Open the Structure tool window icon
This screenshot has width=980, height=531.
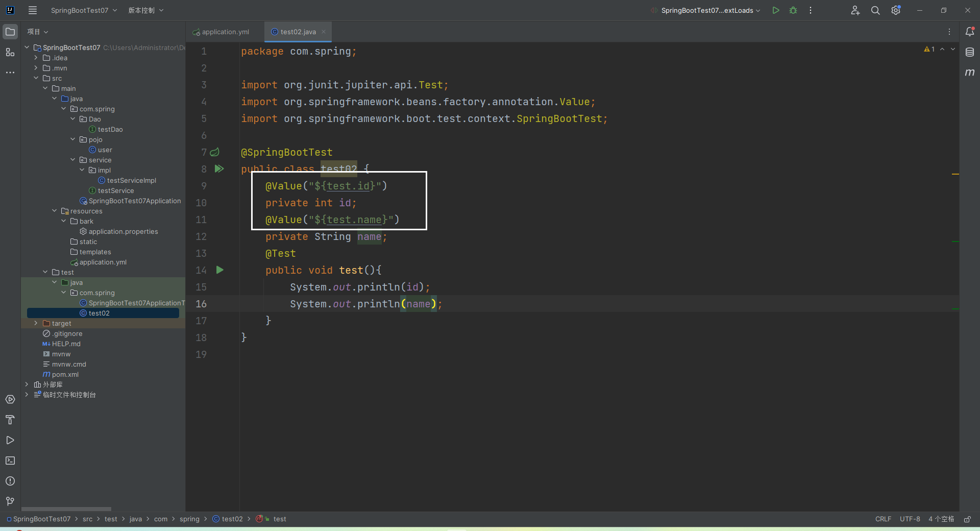click(10, 52)
